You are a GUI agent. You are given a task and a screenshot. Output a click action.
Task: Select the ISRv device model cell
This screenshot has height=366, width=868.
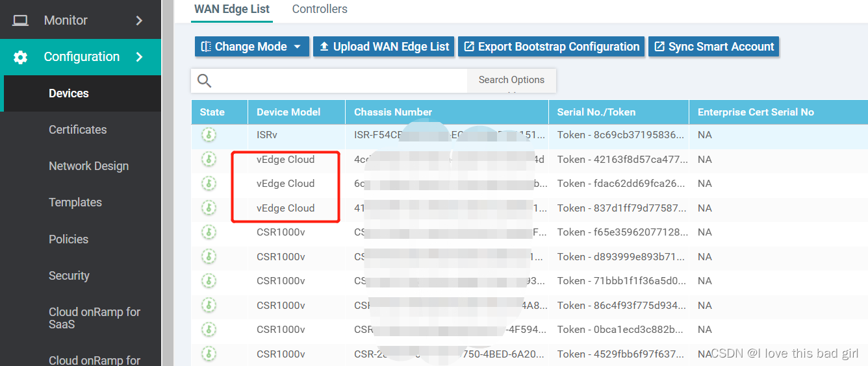click(x=268, y=135)
